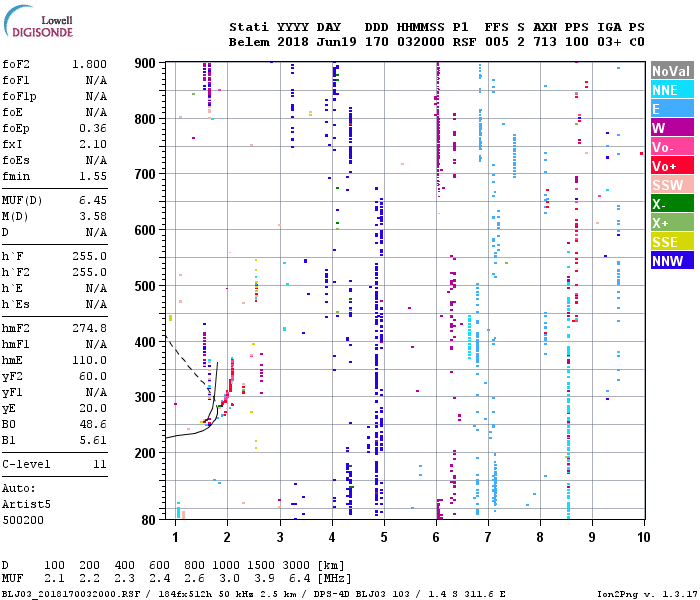700x600 pixels.
Task: Click the year 2018 in header
Action: click(293, 42)
